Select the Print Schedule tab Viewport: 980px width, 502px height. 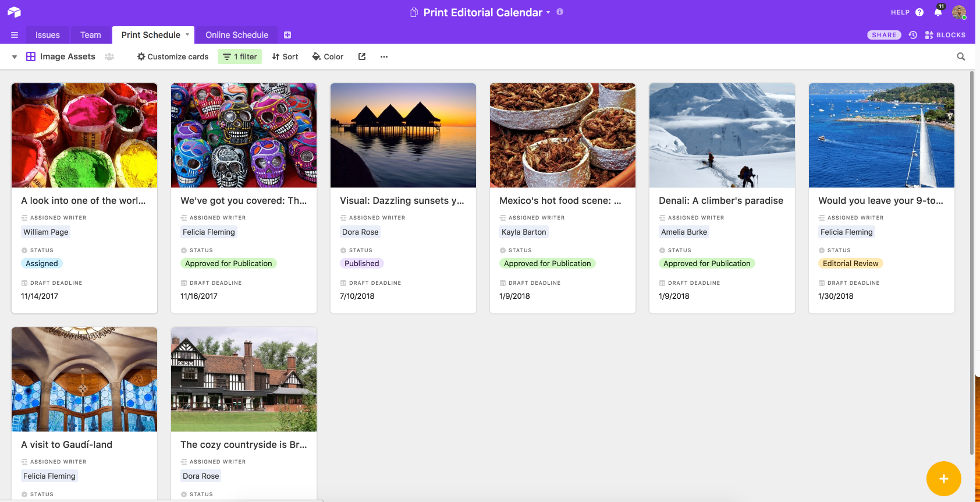pyautogui.click(x=151, y=35)
